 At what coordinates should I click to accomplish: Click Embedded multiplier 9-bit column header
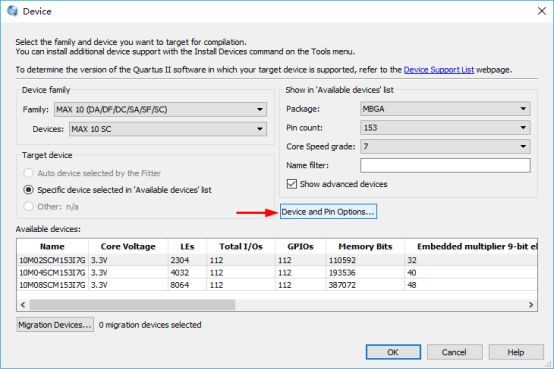(471, 246)
